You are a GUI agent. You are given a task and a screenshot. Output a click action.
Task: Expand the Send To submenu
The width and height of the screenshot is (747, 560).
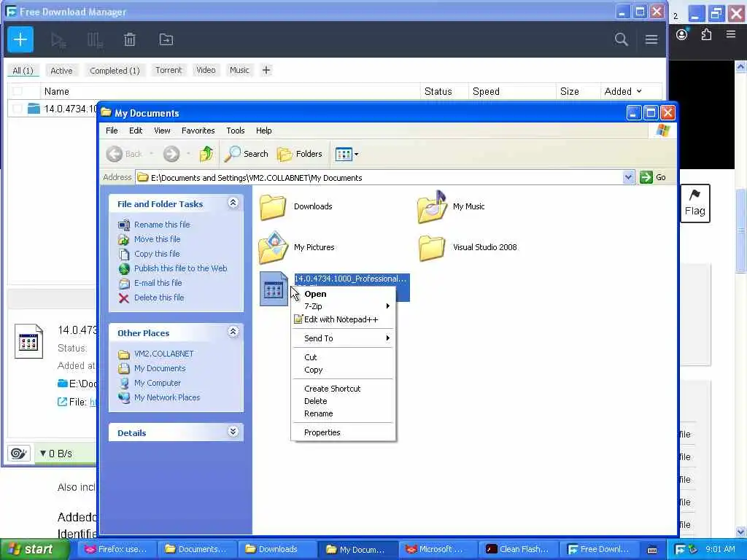click(x=343, y=338)
